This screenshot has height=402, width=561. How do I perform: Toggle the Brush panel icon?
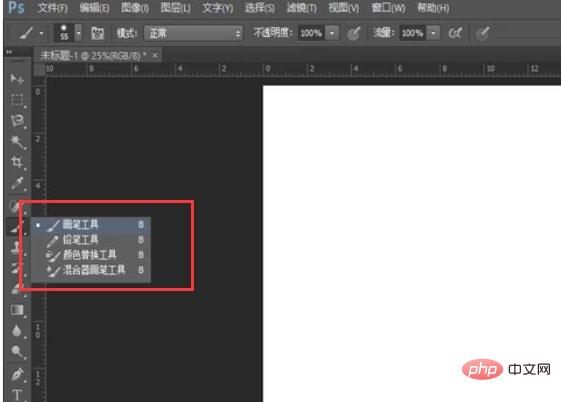pos(97,33)
